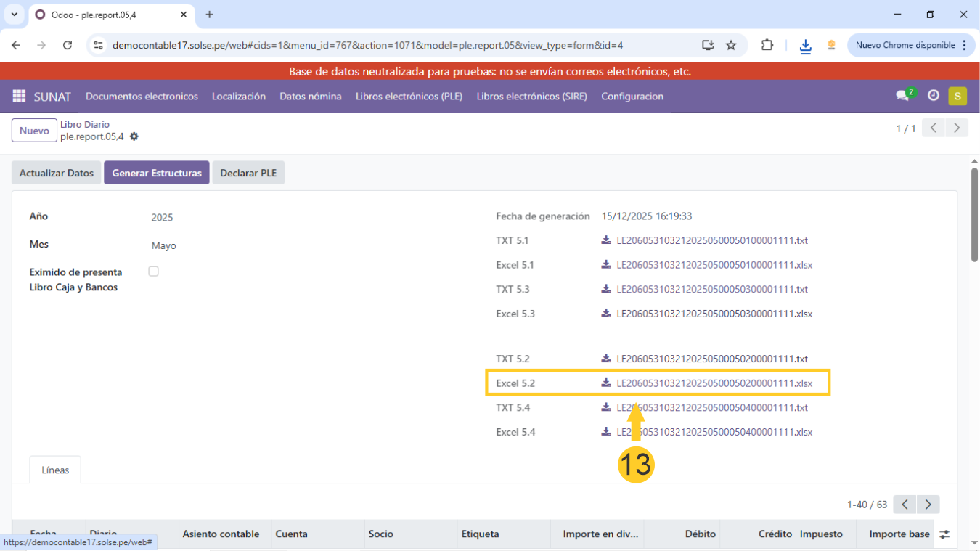Open the Documentos electronicos menu

(142, 97)
